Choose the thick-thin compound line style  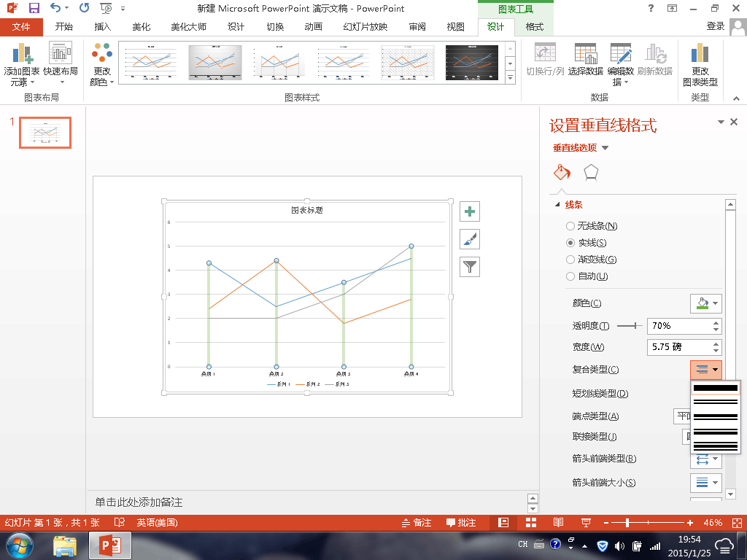click(715, 417)
